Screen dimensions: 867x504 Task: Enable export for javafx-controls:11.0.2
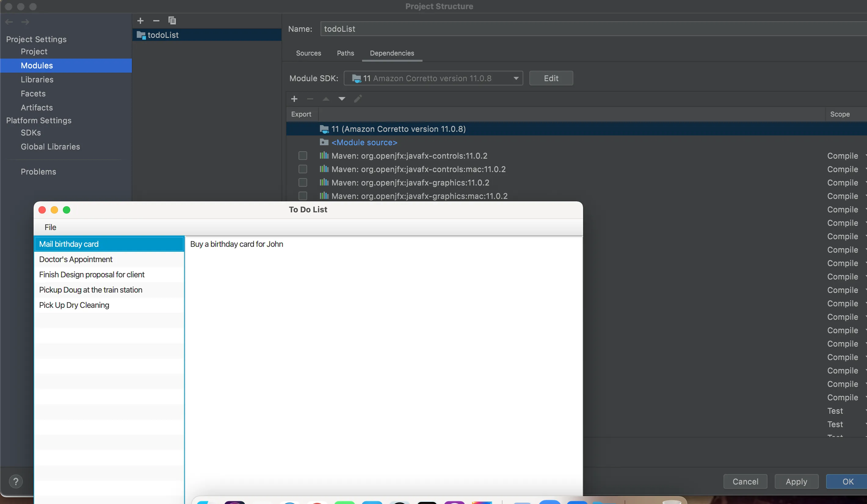point(303,156)
